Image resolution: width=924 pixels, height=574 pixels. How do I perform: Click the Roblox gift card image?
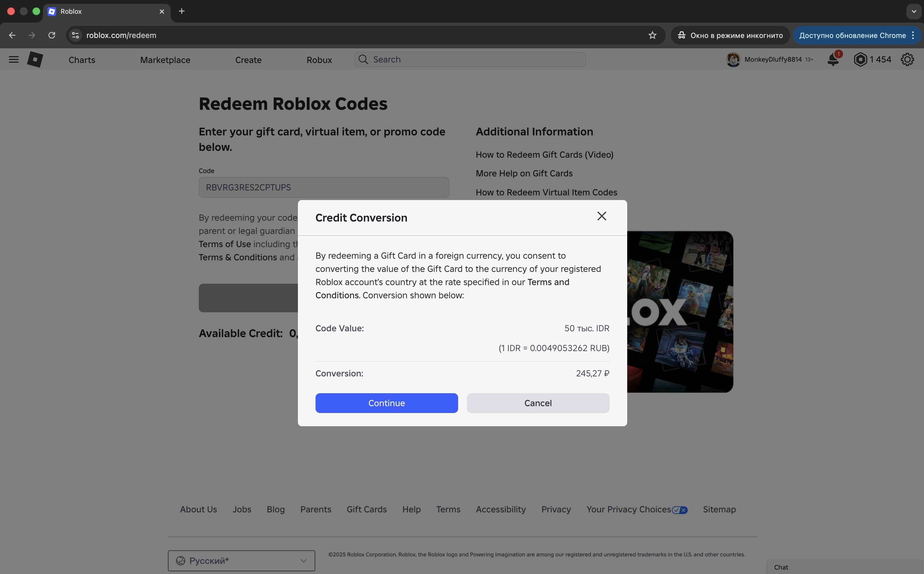click(x=680, y=312)
